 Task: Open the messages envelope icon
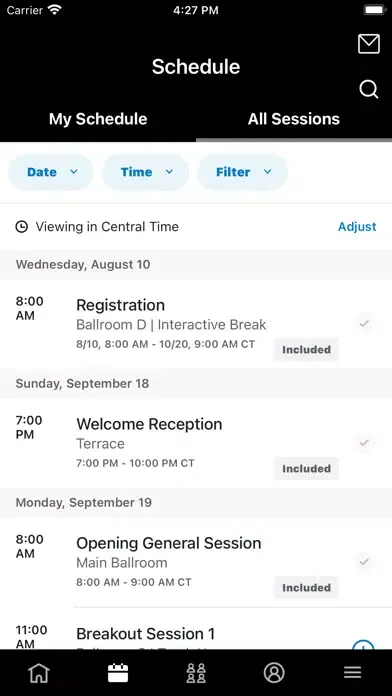pyautogui.click(x=368, y=44)
